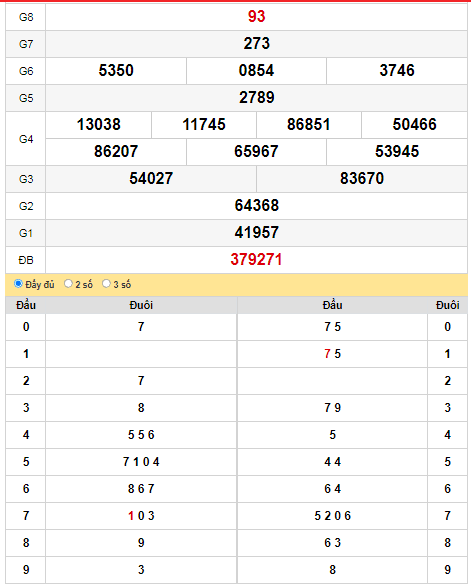This screenshot has height=587, width=471.
Task: Click G3 number 83670
Action: [x=362, y=179]
